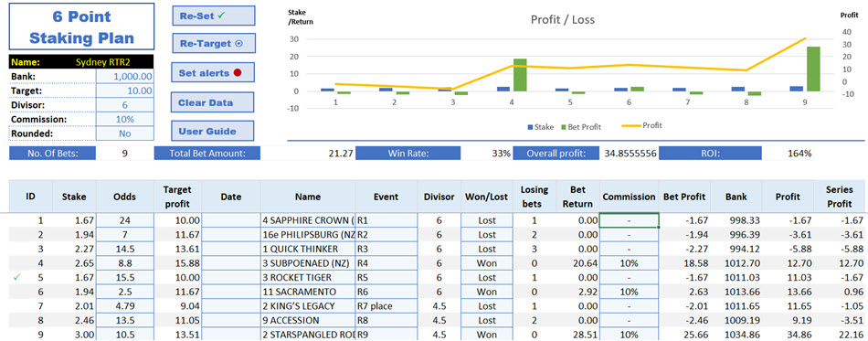Click the green checkmark beside row 5

pyautogui.click(x=16, y=277)
